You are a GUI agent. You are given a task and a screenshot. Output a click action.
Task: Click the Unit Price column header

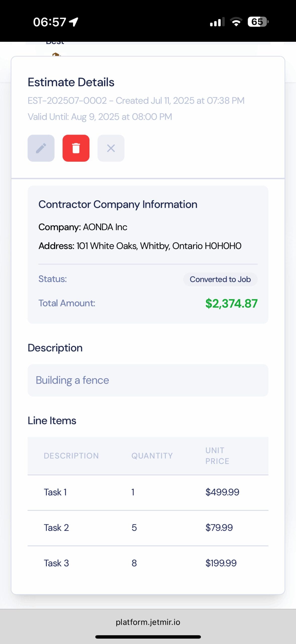(217, 456)
